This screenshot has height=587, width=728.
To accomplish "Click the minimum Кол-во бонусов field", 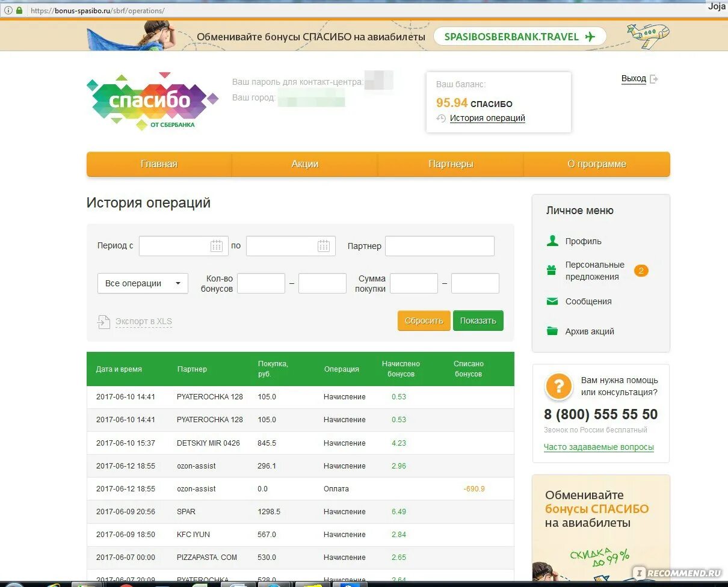I will point(261,283).
